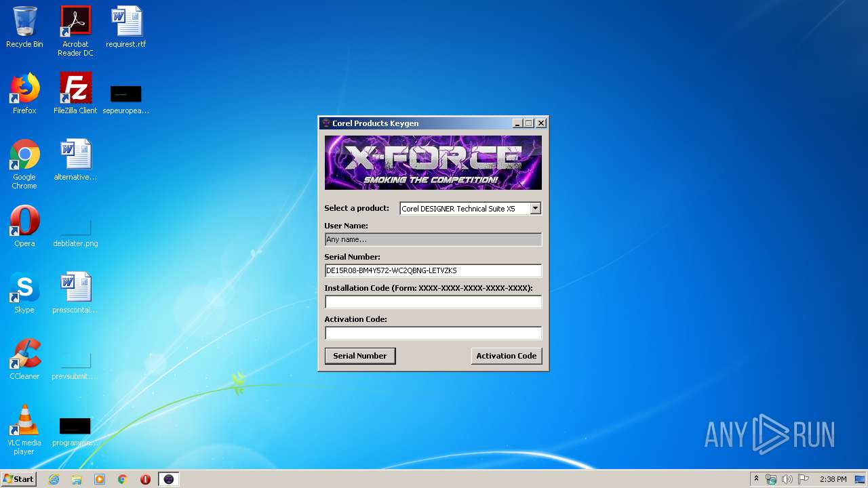Select the requirest.rtf document icon
868x488 pixels.
tap(126, 27)
